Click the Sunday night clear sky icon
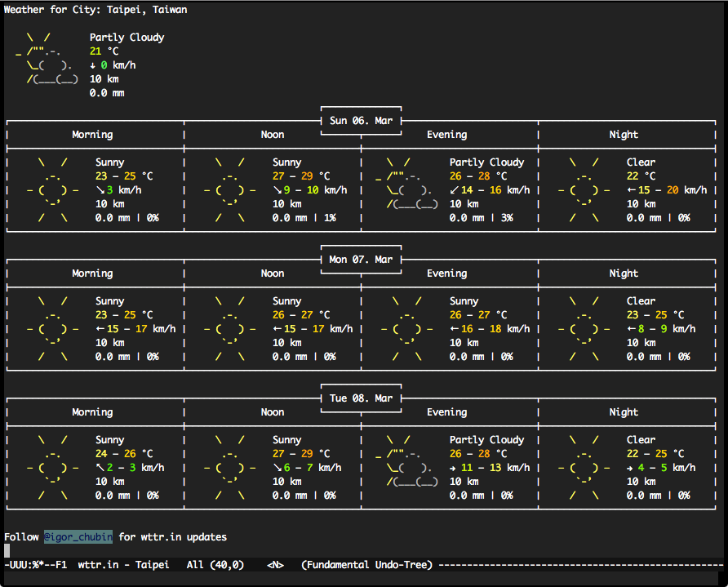 click(x=584, y=190)
